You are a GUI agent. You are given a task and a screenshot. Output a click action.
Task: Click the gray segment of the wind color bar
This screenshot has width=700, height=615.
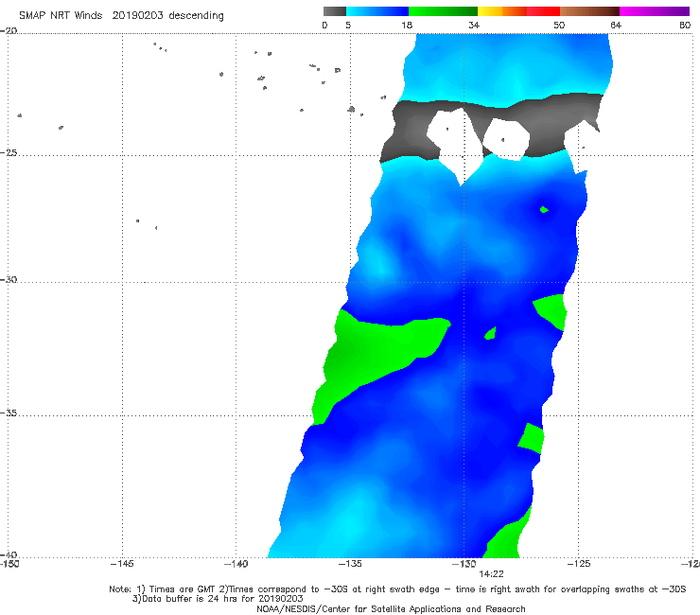coord(334,11)
